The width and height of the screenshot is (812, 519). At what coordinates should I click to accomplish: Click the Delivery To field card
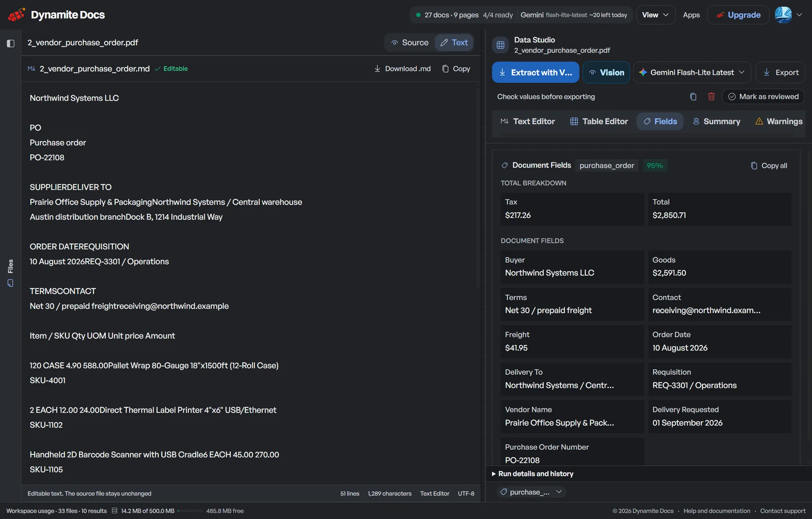click(572, 379)
